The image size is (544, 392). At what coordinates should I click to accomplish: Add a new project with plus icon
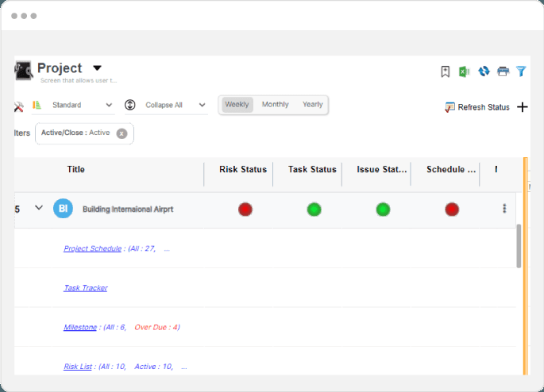(x=522, y=107)
